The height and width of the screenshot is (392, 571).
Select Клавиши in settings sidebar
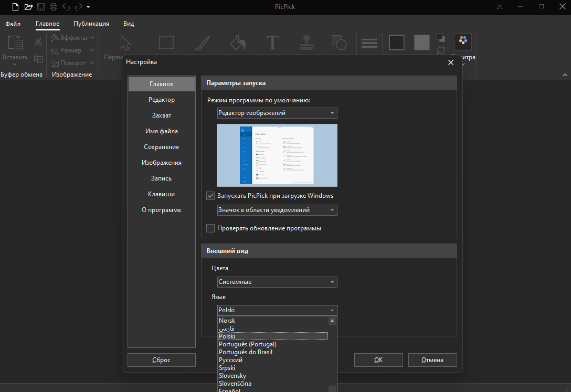162,194
